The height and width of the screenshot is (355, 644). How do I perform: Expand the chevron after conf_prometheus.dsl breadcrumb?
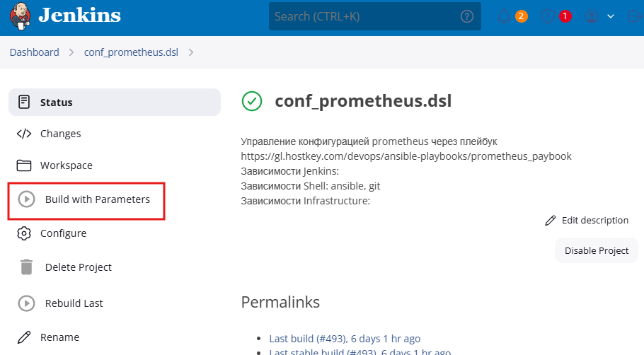click(x=191, y=52)
